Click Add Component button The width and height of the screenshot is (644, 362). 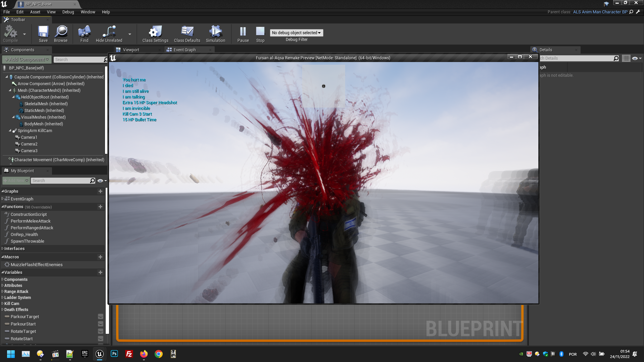tap(27, 59)
